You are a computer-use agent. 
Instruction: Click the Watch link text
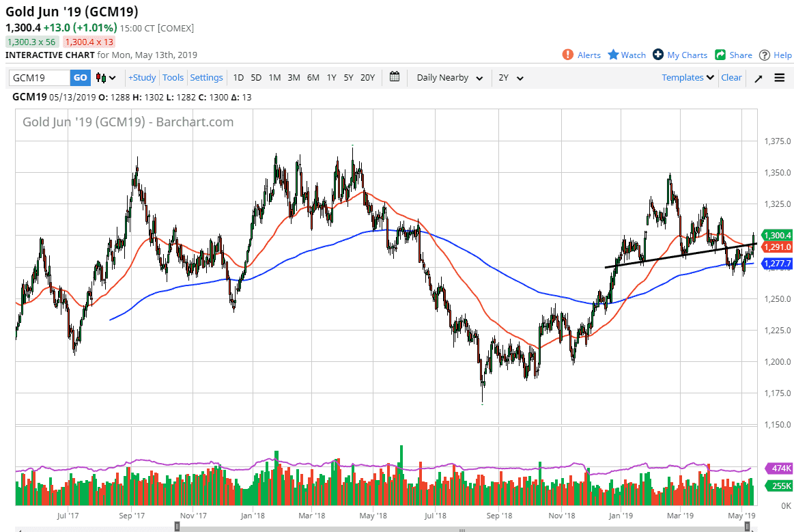click(634, 55)
